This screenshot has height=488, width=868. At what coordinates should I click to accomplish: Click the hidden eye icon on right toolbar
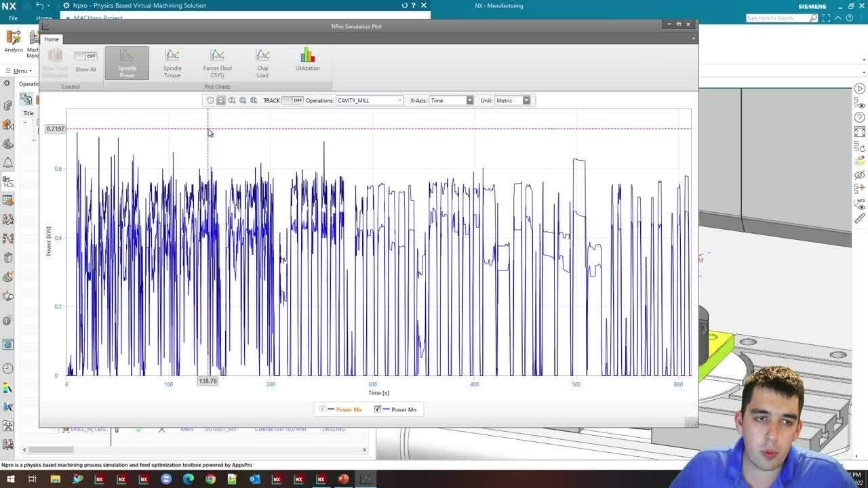coord(860,175)
